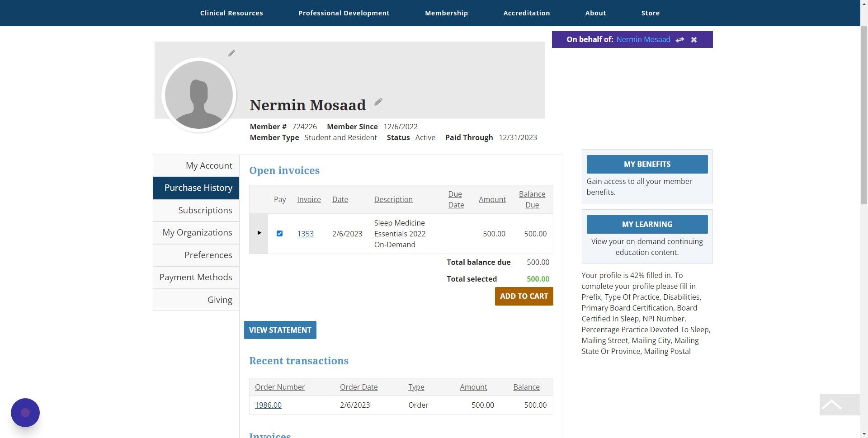Sort open invoices by Date column
Image resolution: width=868 pixels, height=438 pixels.
coord(340,199)
